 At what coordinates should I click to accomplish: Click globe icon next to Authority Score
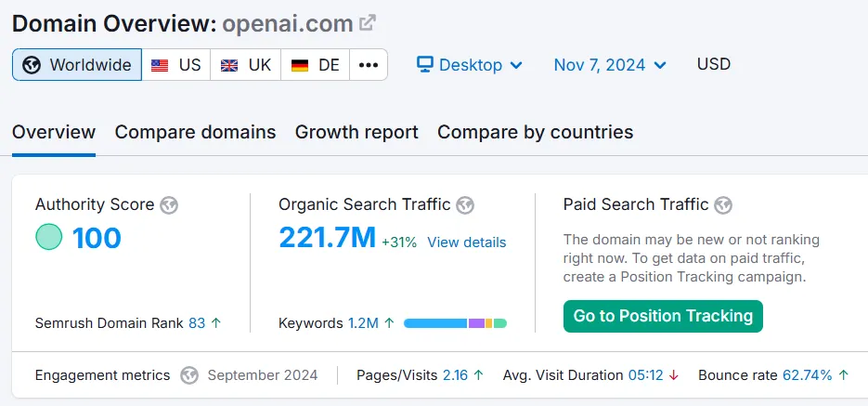[169, 205]
